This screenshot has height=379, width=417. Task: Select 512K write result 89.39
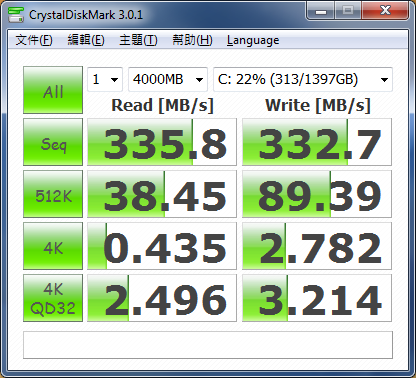317,194
